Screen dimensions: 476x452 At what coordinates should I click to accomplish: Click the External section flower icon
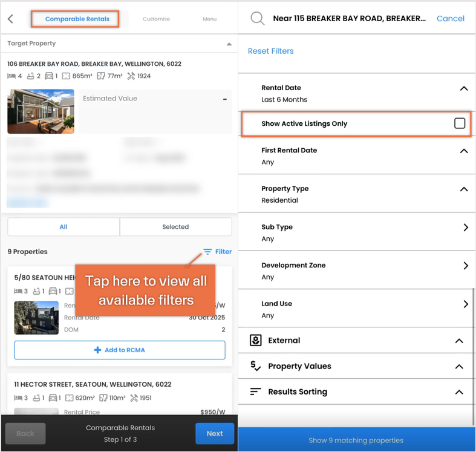click(x=256, y=340)
